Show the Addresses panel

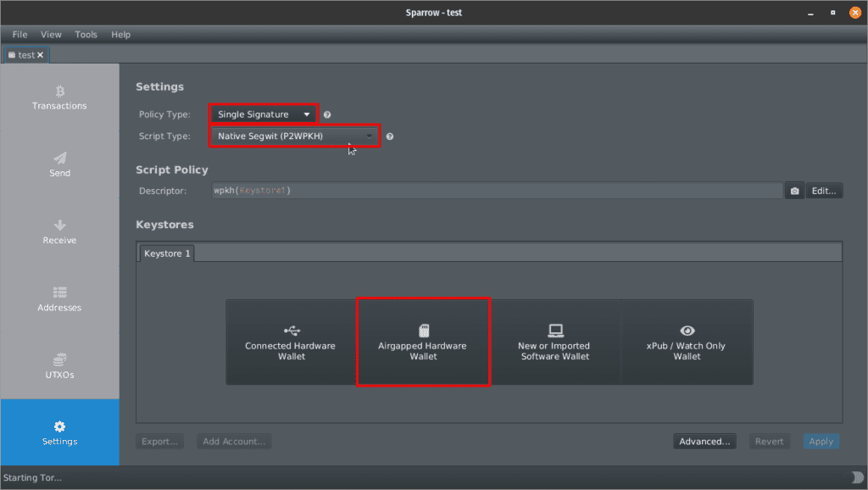pos(60,299)
